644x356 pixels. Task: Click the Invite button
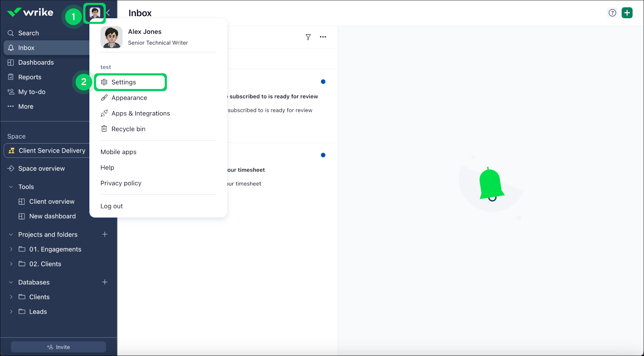58,347
